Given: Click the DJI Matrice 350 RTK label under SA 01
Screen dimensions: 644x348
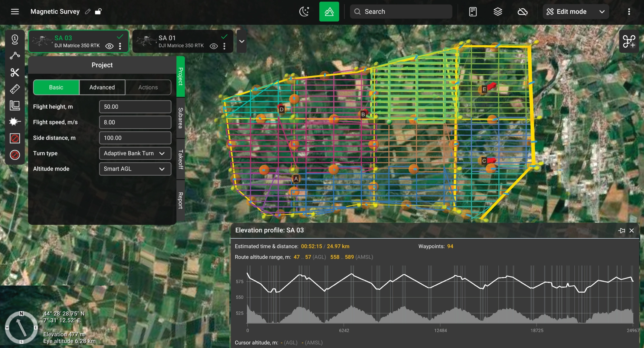Looking at the screenshot, I should click(x=181, y=46).
